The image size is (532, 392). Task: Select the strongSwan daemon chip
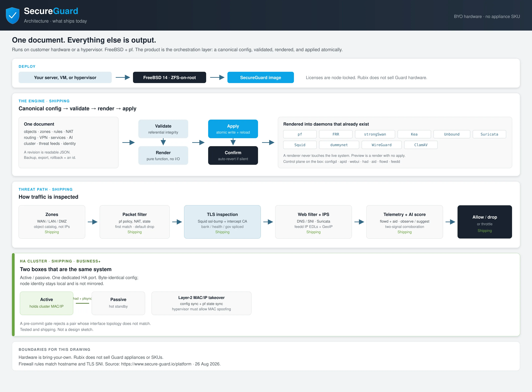[x=375, y=134]
